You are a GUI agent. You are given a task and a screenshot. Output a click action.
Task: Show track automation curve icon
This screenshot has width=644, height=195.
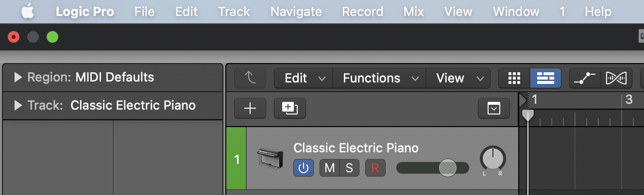[x=585, y=78]
